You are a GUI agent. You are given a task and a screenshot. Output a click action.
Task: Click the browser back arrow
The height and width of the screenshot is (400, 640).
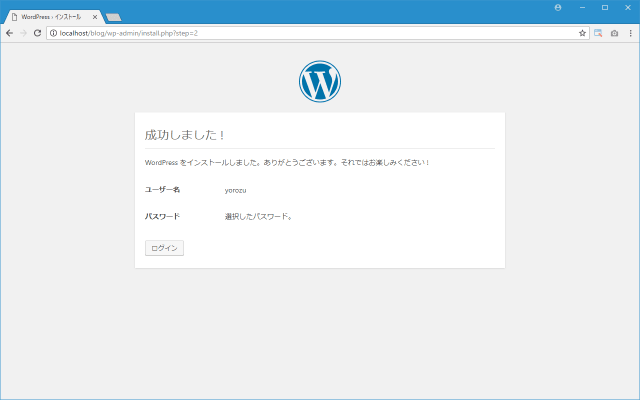(x=9, y=33)
